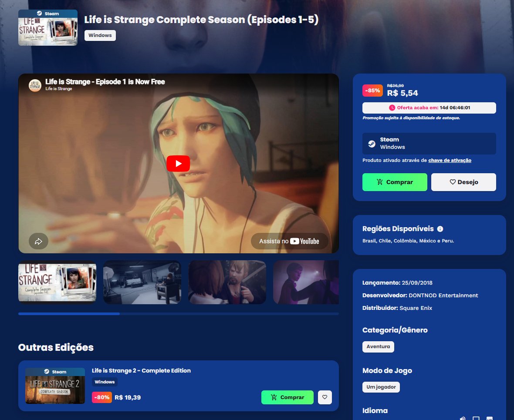
Task: Click the Lançamento date 25/09/2018
Action: coord(417,283)
